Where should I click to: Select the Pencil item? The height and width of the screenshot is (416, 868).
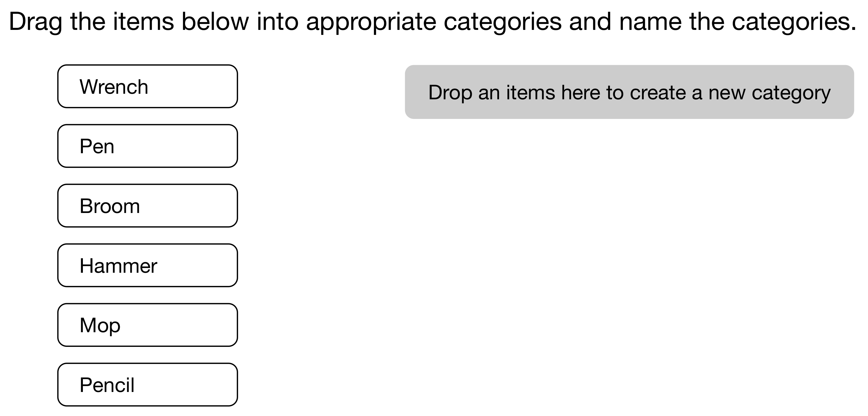pyautogui.click(x=148, y=385)
